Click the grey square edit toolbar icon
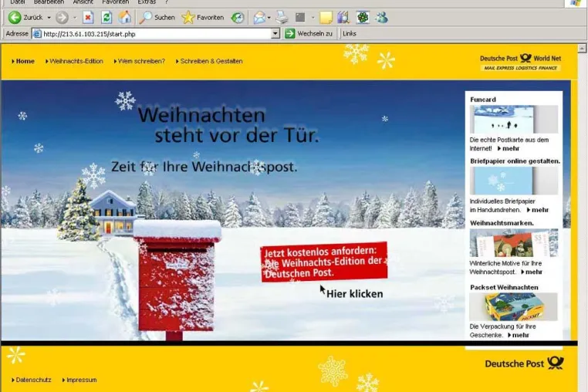Screen dimensions: 588x392 pyautogui.click(x=300, y=17)
